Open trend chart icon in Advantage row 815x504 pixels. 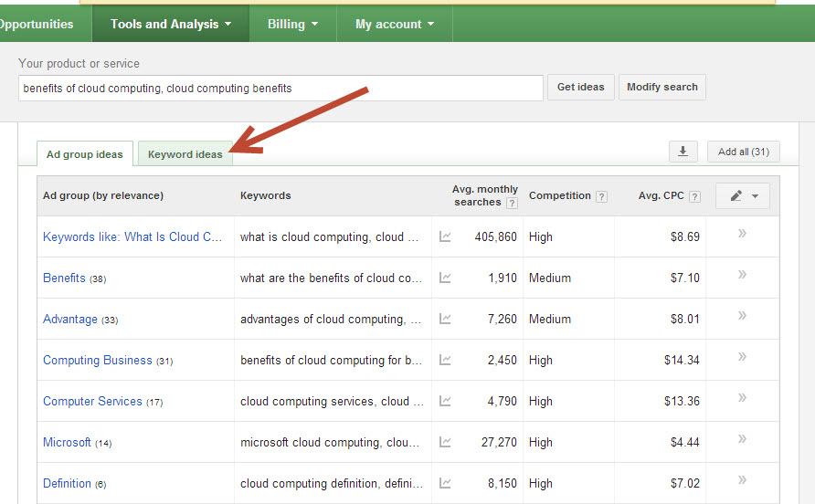(x=445, y=319)
